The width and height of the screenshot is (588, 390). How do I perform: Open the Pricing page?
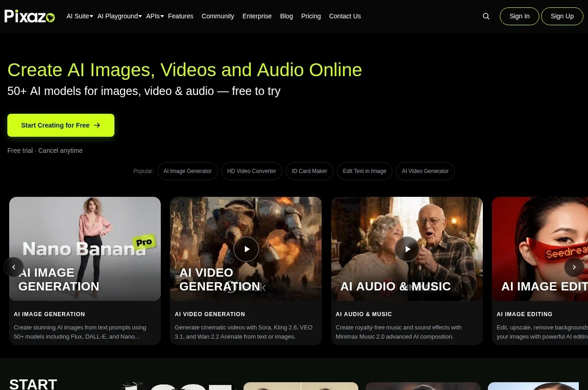[x=311, y=16]
